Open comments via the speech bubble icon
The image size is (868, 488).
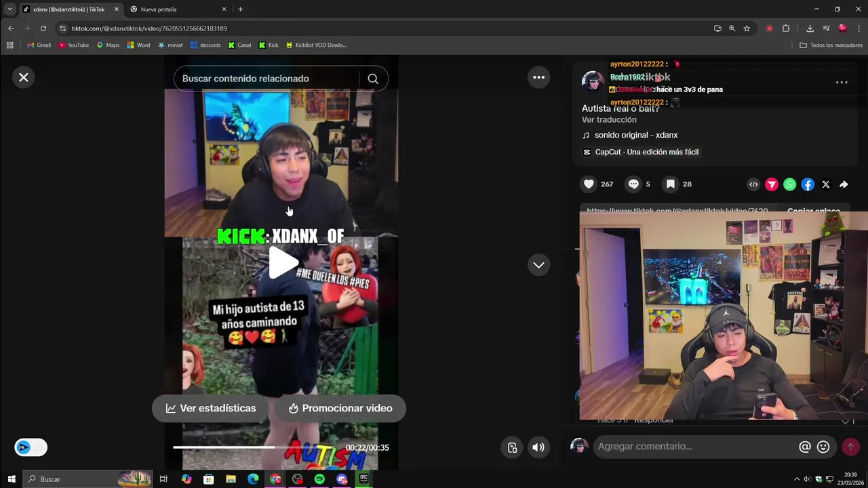coord(633,184)
